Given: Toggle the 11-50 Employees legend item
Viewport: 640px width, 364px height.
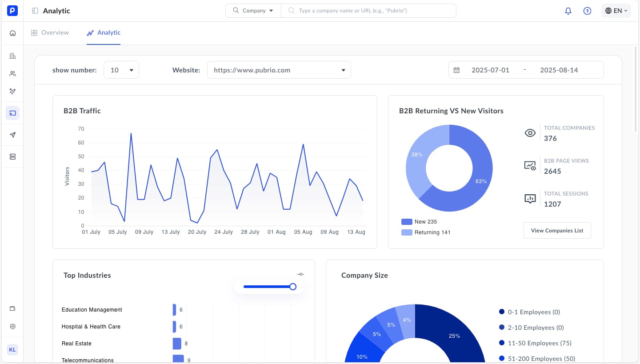Looking at the screenshot, I should [x=535, y=343].
